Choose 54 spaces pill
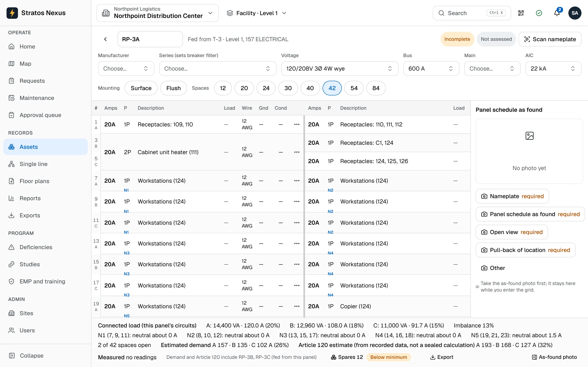The width and height of the screenshot is (588, 367). coord(354,88)
